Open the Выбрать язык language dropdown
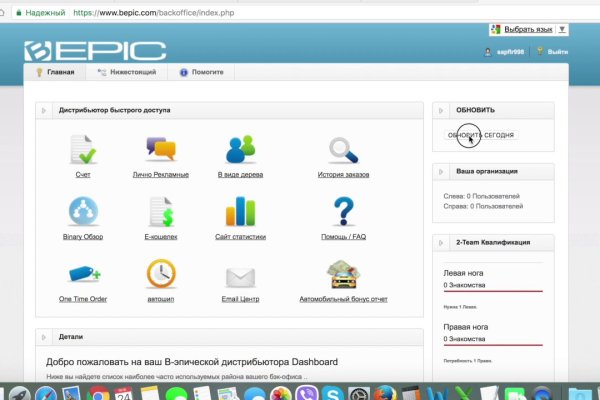Image resolution: width=600 pixels, height=400 pixels. (x=531, y=29)
